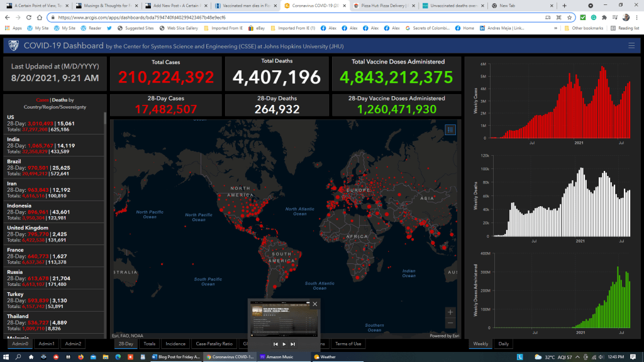Show the Incidence map tab
The image size is (644, 362).
pyautogui.click(x=175, y=344)
